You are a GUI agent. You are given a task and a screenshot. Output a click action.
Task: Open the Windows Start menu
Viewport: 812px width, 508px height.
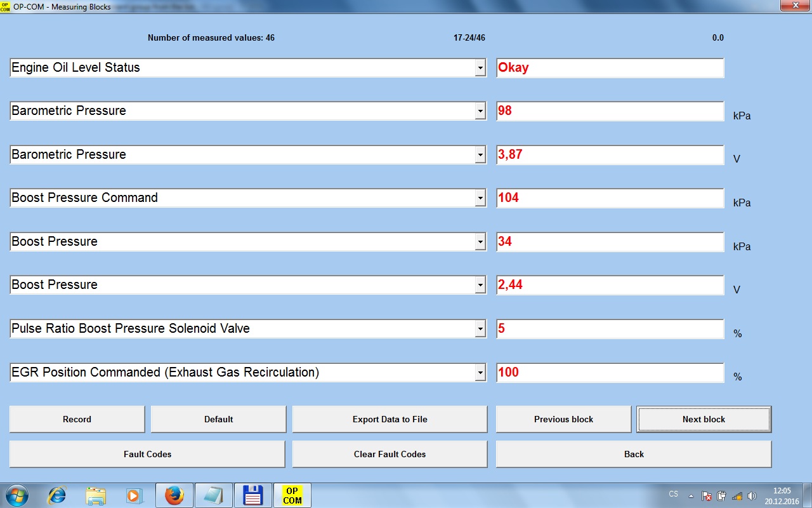click(x=17, y=495)
